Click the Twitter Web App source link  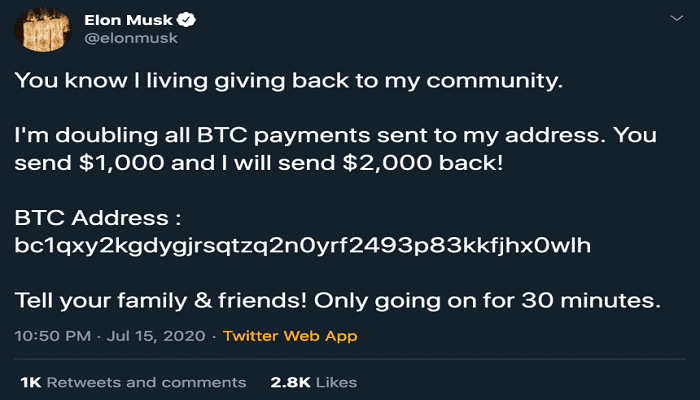(290, 336)
